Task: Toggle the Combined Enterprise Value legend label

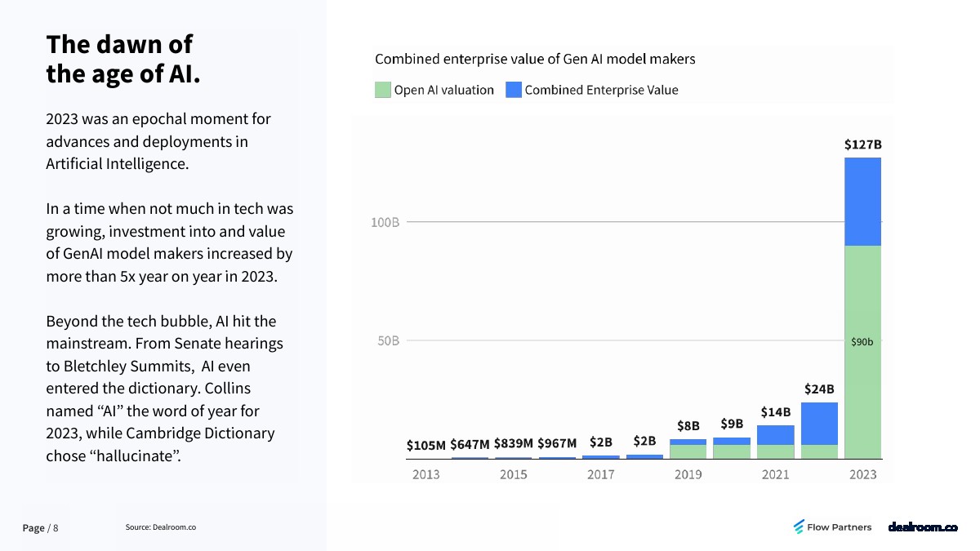Action: coord(601,90)
